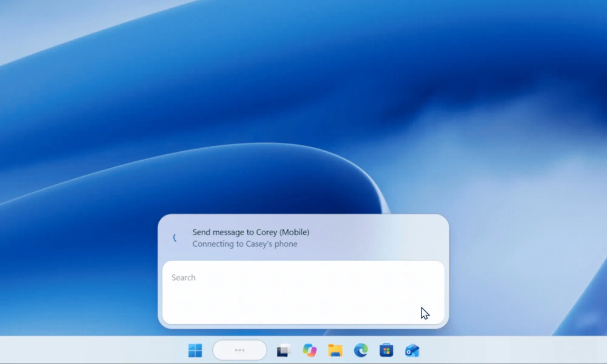Viewport: 607px width, 364px height.
Task: Launch Microsoft Edge browser
Action: pos(361,350)
